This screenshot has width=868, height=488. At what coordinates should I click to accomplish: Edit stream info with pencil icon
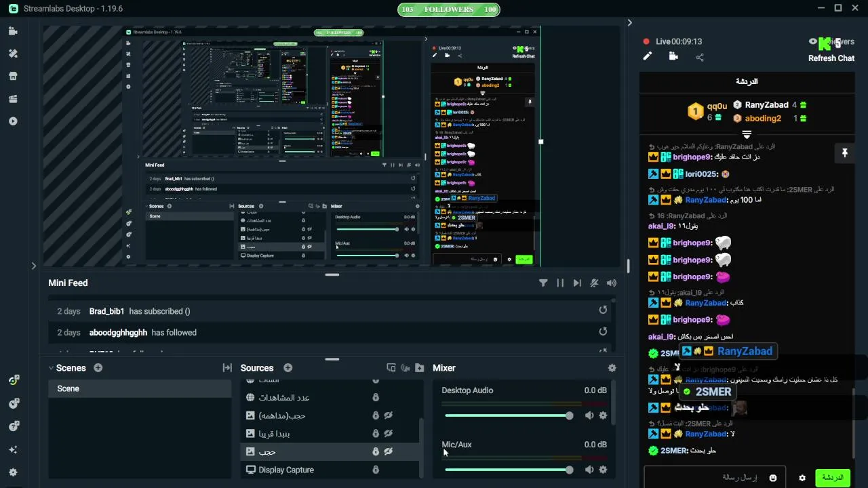click(x=647, y=56)
